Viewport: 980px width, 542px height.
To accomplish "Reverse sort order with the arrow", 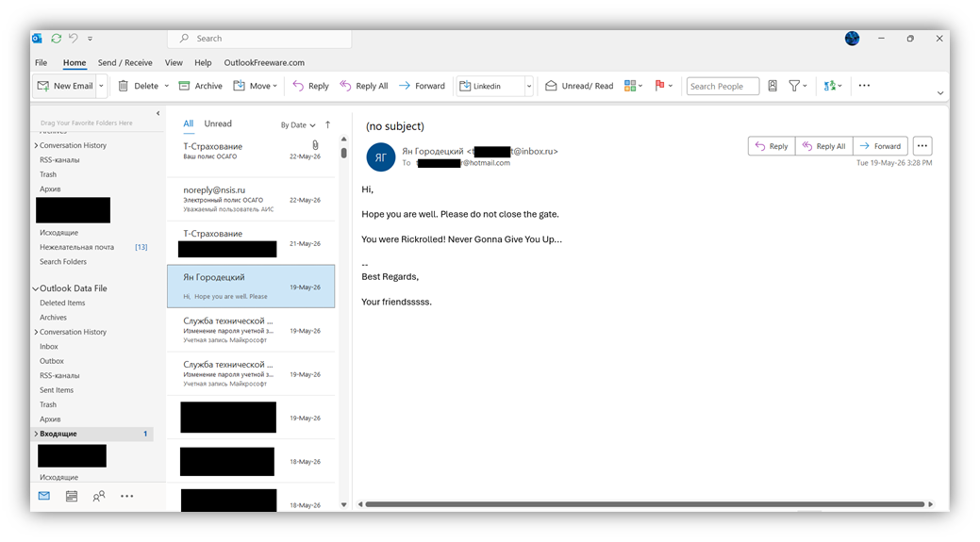I will [327, 124].
